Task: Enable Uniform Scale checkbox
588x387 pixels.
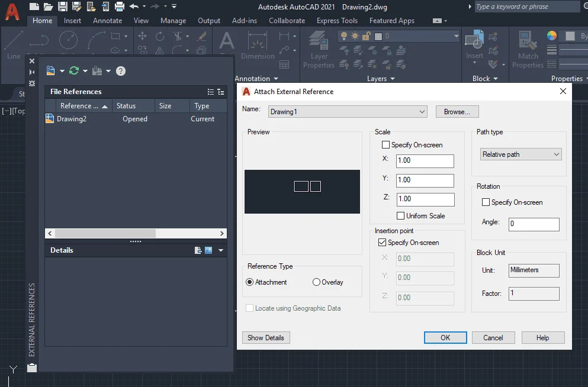Action: 400,216
